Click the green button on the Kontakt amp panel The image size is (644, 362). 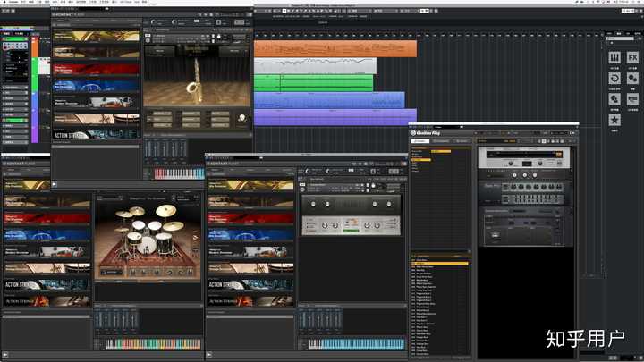[351, 232]
